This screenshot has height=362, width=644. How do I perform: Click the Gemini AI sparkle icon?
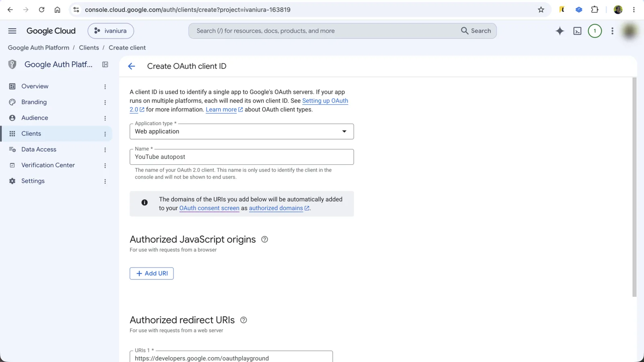coord(559,31)
